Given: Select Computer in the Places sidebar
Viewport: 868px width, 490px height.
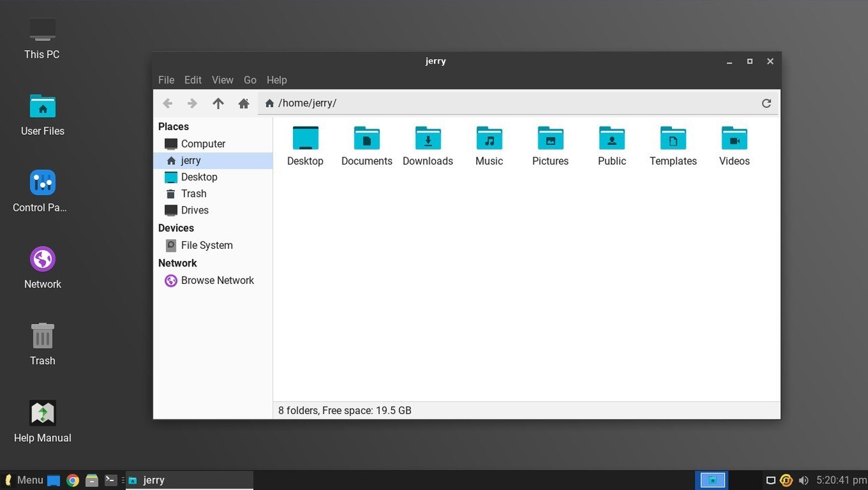Looking at the screenshot, I should click(202, 144).
